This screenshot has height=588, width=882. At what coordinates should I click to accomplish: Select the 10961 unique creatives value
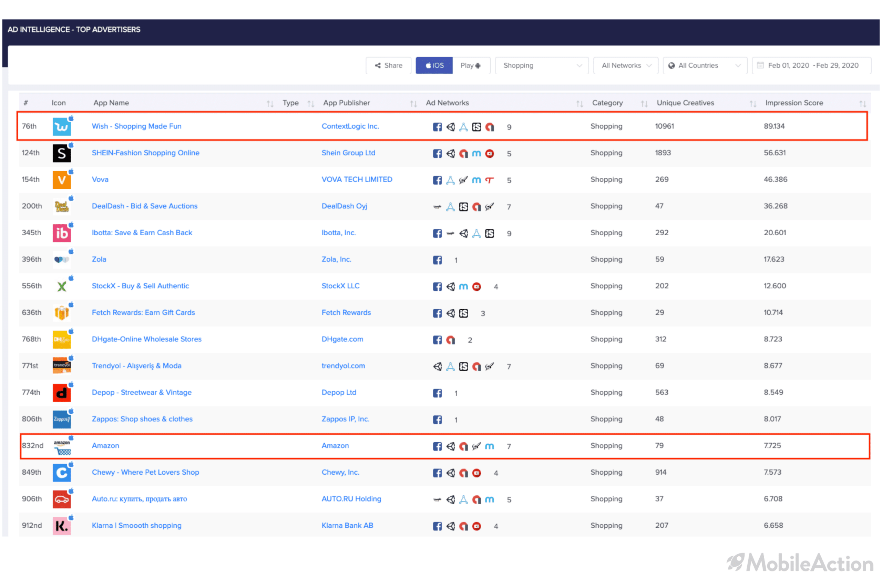point(665,126)
